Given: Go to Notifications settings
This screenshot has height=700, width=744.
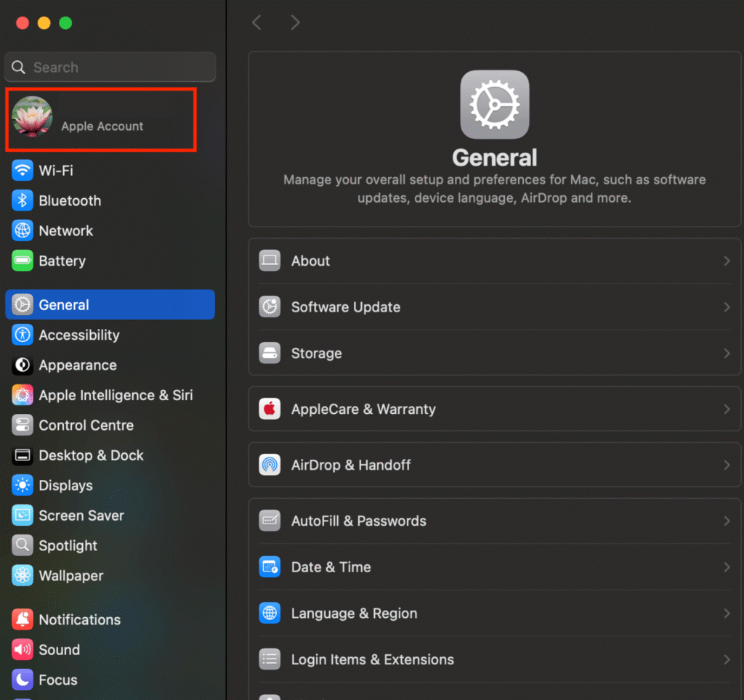Looking at the screenshot, I should pyautogui.click(x=110, y=620).
